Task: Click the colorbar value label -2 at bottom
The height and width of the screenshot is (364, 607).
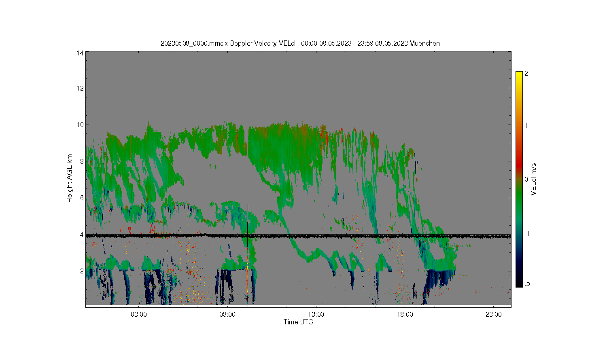Action: tap(527, 285)
